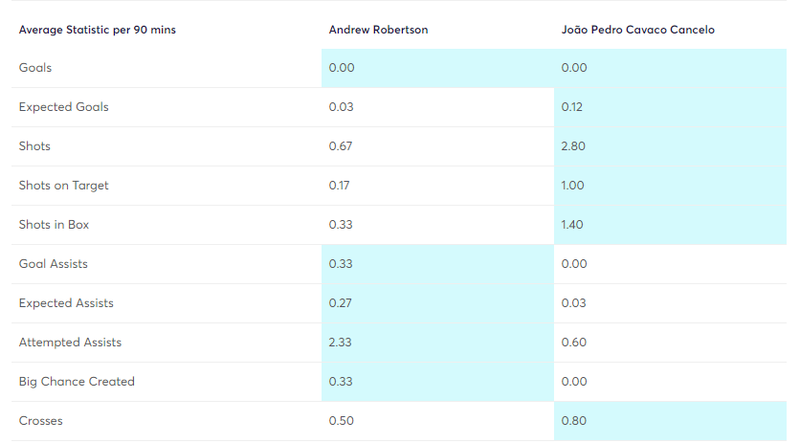Screen dimensions: 800x443
Task: Click the Andrew Robertson column header
Action: click(x=378, y=30)
